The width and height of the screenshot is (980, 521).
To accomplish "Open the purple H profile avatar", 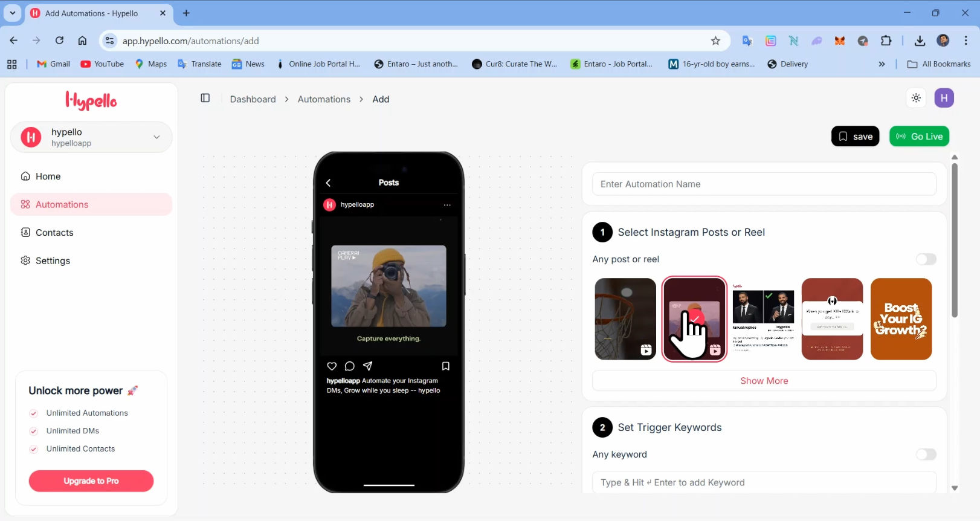I will pyautogui.click(x=944, y=98).
